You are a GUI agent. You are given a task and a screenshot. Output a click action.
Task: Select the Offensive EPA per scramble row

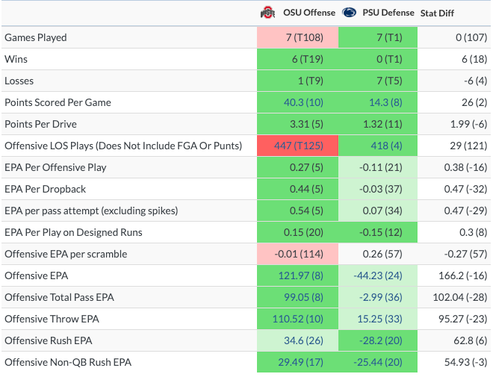246,254
